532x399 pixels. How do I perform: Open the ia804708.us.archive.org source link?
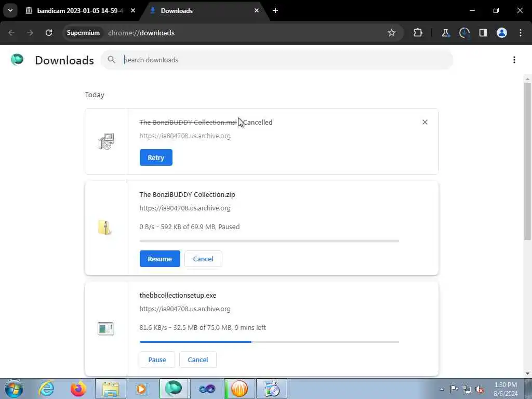185,136
